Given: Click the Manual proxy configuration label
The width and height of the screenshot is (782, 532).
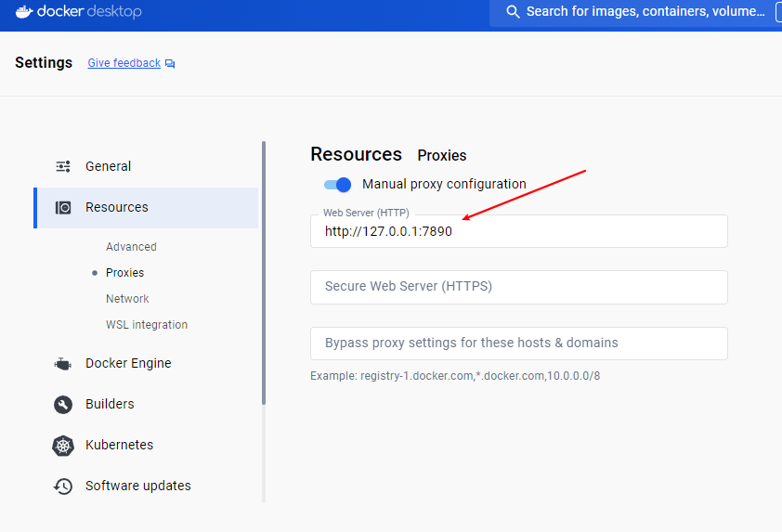Looking at the screenshot, I should click(x=444, y=185).
